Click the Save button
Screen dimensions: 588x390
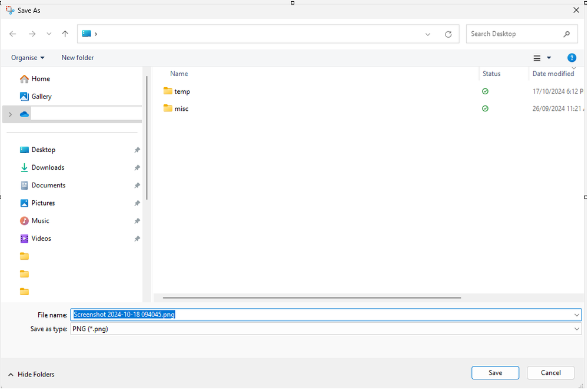495,373
